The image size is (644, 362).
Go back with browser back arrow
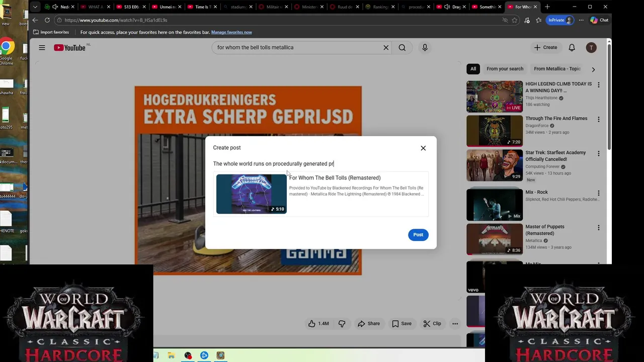35,20
